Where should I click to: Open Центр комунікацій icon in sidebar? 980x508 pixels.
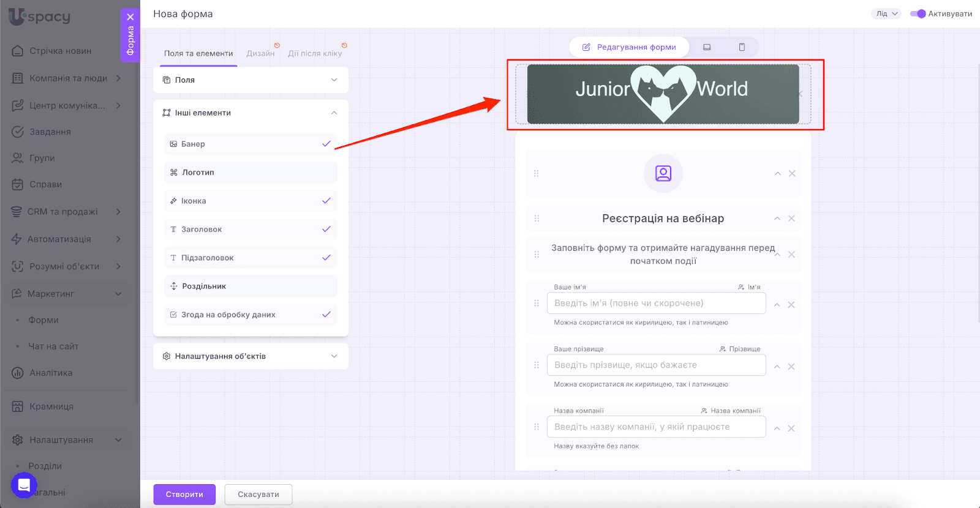(18, 105)
